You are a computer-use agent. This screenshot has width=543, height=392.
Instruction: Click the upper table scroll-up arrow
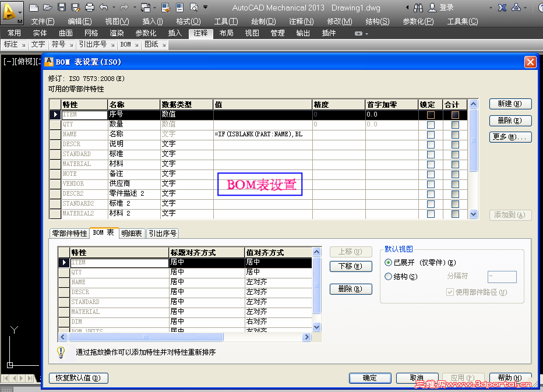(474, 104)
